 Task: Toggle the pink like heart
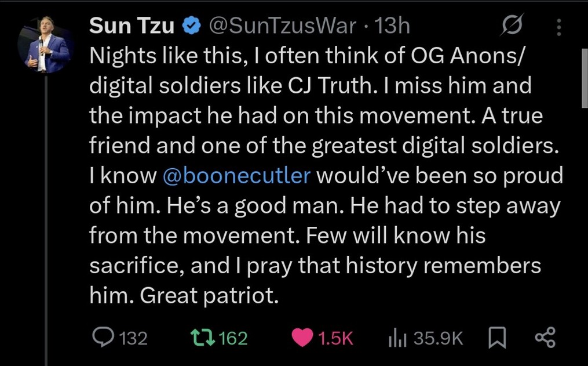point(302,338)
